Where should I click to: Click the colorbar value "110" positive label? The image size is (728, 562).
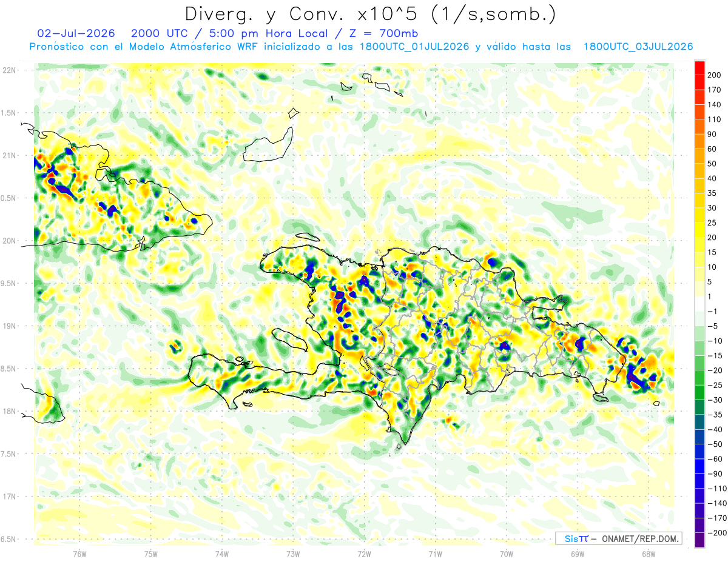coord(715,119)
